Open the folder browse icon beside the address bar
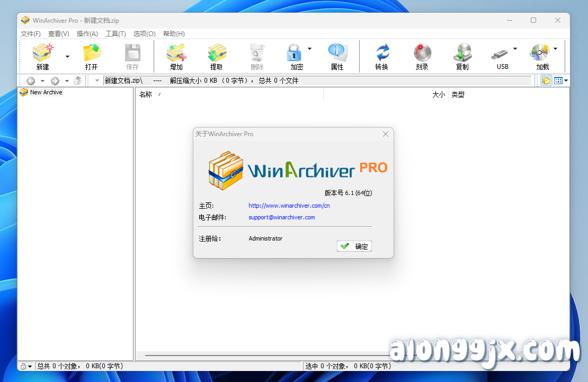 pyautogui.click(x=546, y=80)
